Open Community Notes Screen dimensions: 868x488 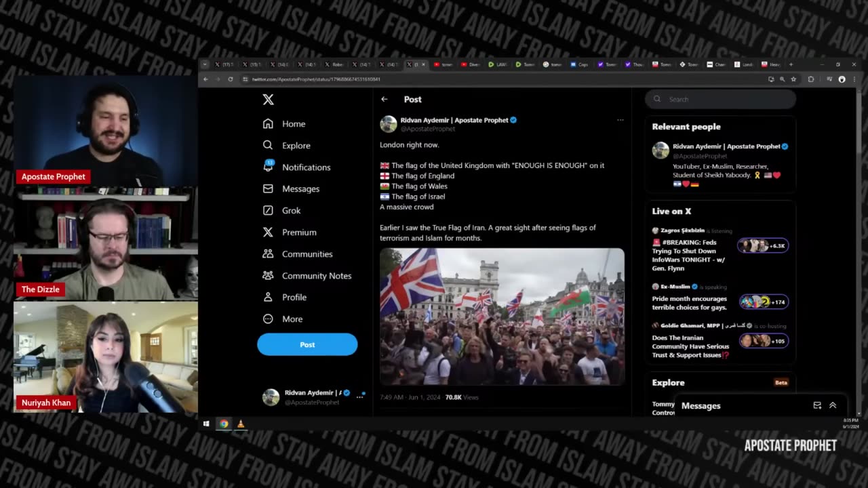307,276
